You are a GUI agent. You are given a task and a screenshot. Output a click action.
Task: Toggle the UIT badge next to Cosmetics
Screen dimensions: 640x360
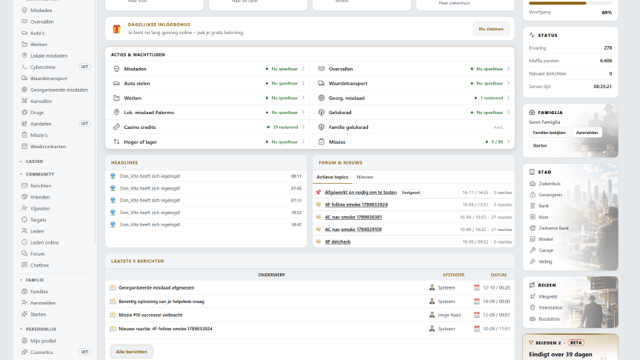tap(84, 351)
